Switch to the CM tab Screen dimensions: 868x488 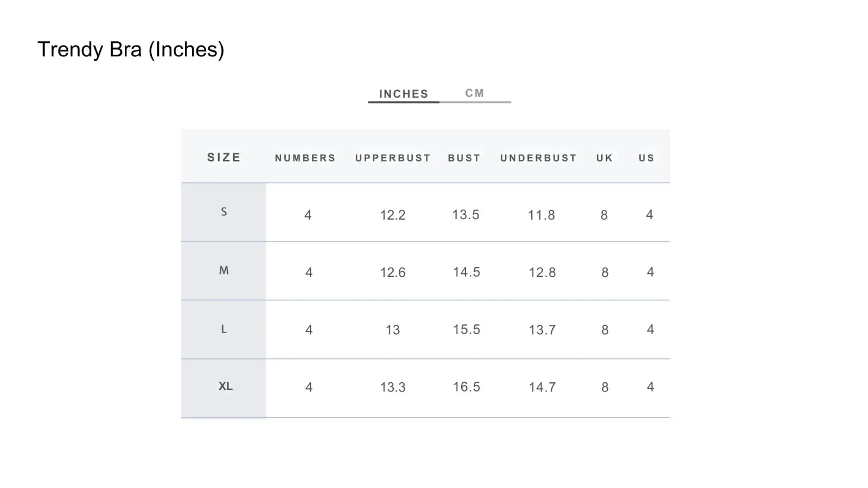pos(475,93)
